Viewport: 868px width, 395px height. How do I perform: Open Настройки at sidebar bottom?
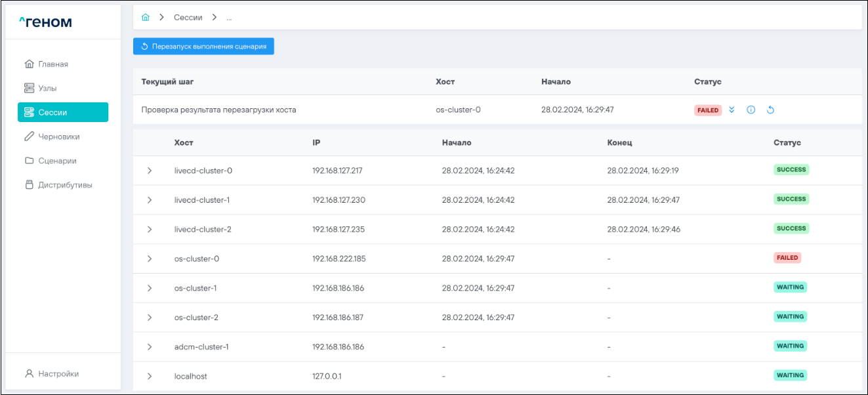coord(58,374)
